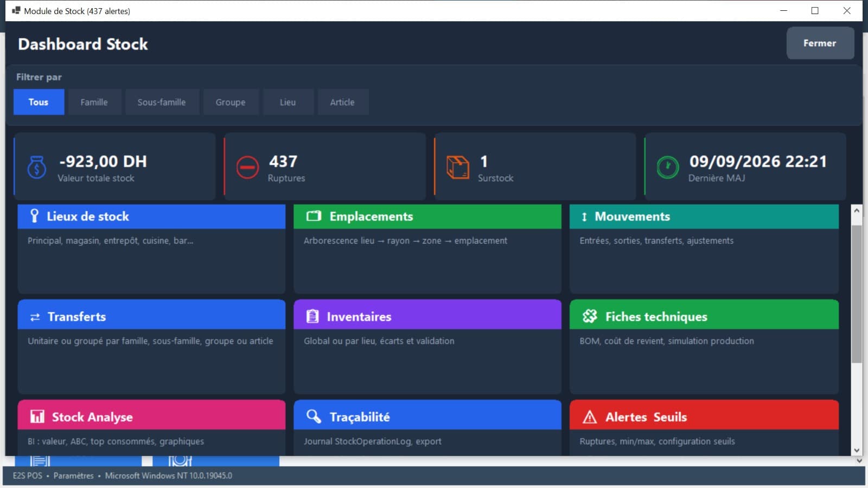Click the pin icon on Lieux de stock
This screenshot has height=488, width=868.
tap(34, 216)
